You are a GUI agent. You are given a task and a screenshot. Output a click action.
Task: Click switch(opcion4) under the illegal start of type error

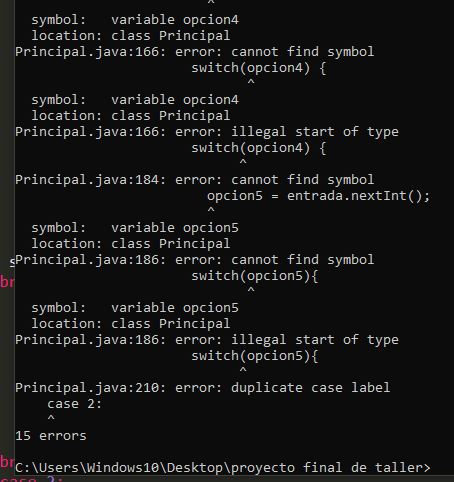259,148
